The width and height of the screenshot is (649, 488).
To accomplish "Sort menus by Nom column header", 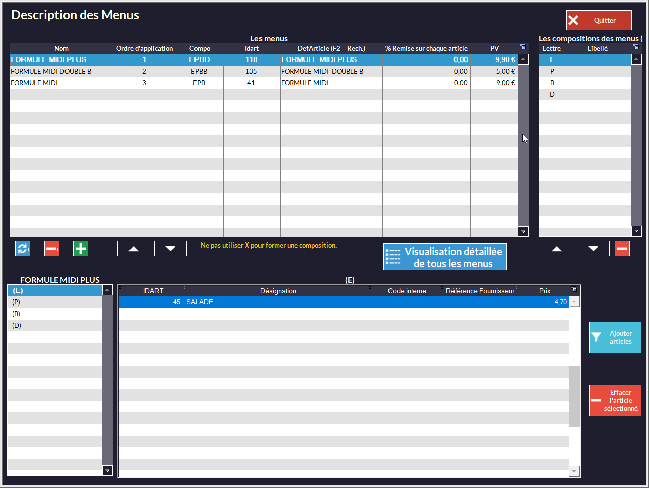I will [61, 48].
